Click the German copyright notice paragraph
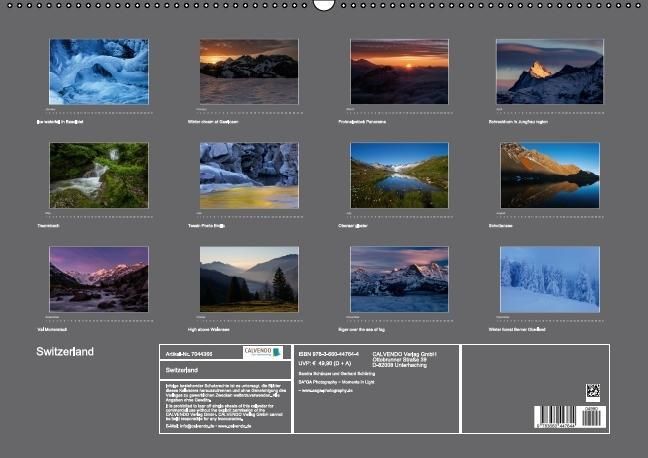This screenshot has width=648, height=458. (x=226, y=393)
